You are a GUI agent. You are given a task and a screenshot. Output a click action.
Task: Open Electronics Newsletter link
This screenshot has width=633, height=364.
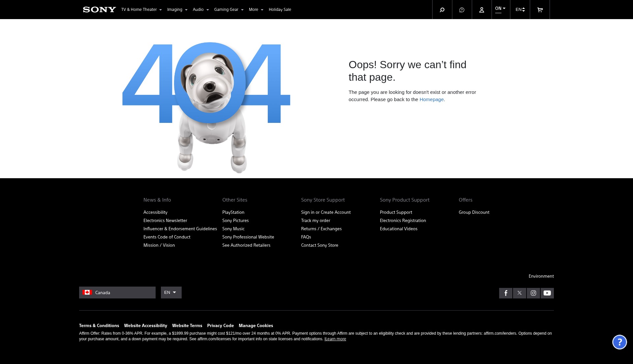point(165,221)
